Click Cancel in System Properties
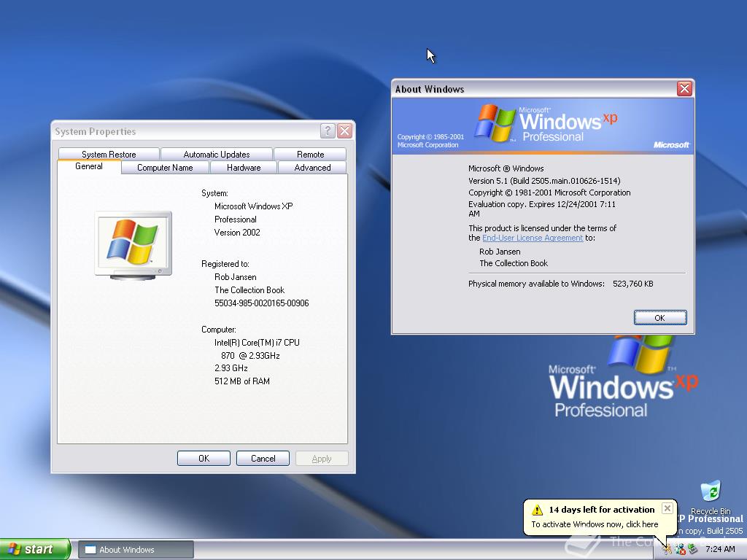The height and width of the screenshot is (560, 747). [263, 458]
